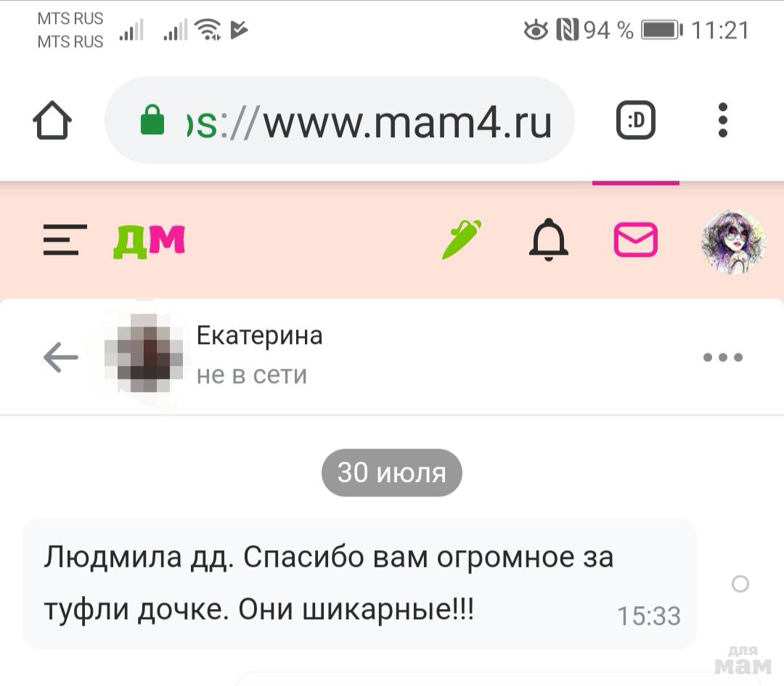Tap the green pepper icon

pyautogui.click(x=462, y=240)
